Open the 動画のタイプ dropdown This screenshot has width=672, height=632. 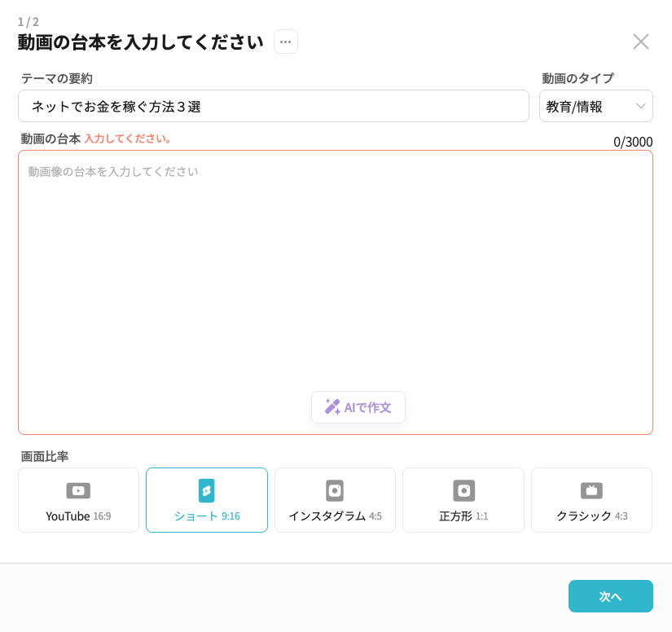tap(595, 106)
